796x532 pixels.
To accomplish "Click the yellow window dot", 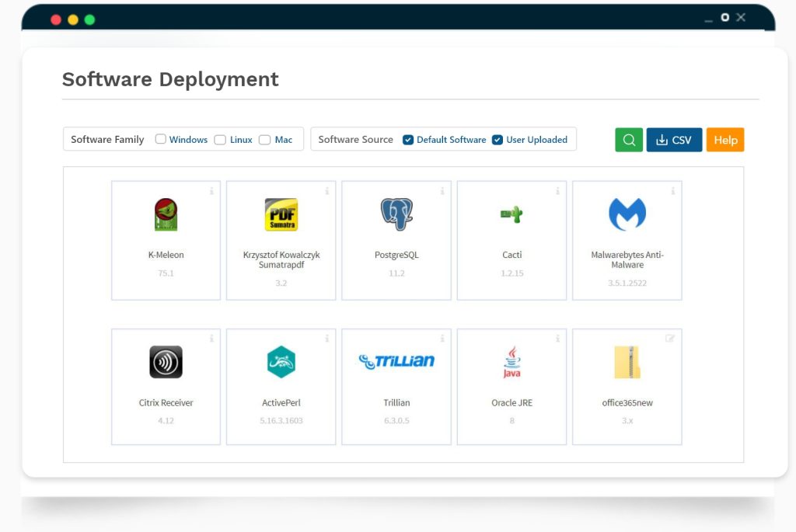I will (73, 19).
